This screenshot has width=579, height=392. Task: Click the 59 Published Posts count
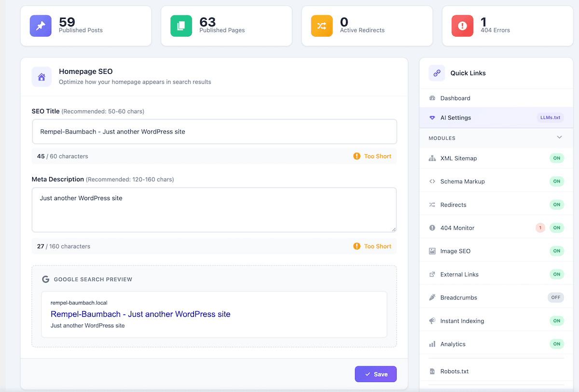[67, 22]
